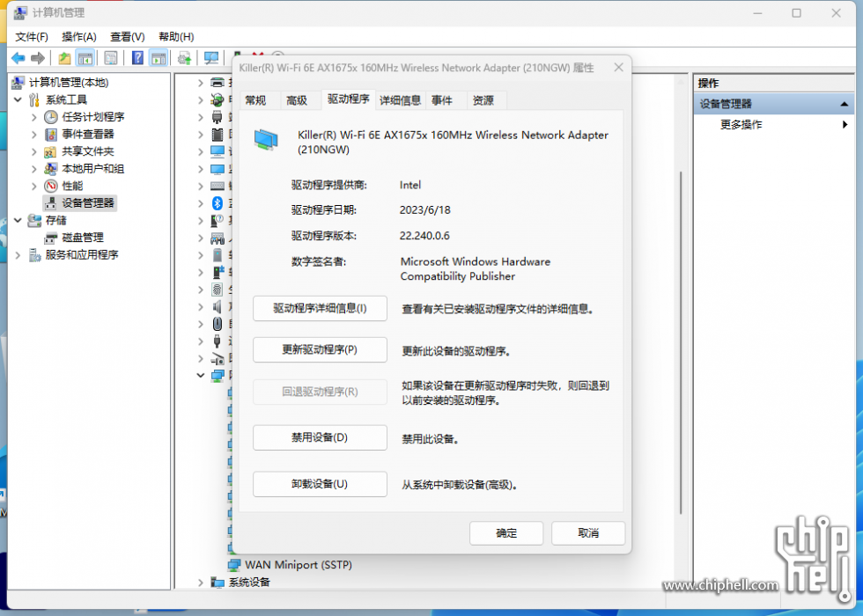This screenshot has width=863, height=616.
Task: Collapse the 设备管理器 actions section header
Action: point(774,104)
